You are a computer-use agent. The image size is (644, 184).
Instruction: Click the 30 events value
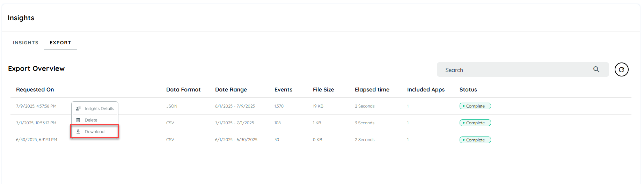[277, 140]
